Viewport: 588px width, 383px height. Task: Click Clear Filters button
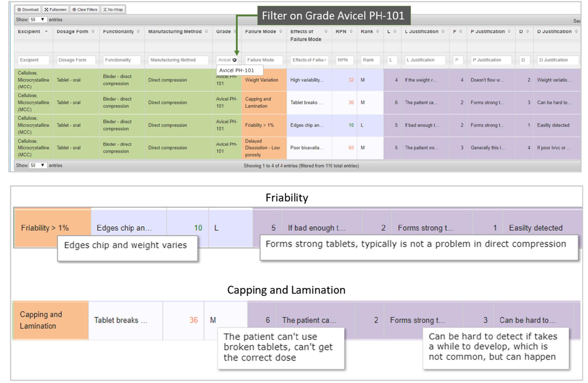pos(85,10)
